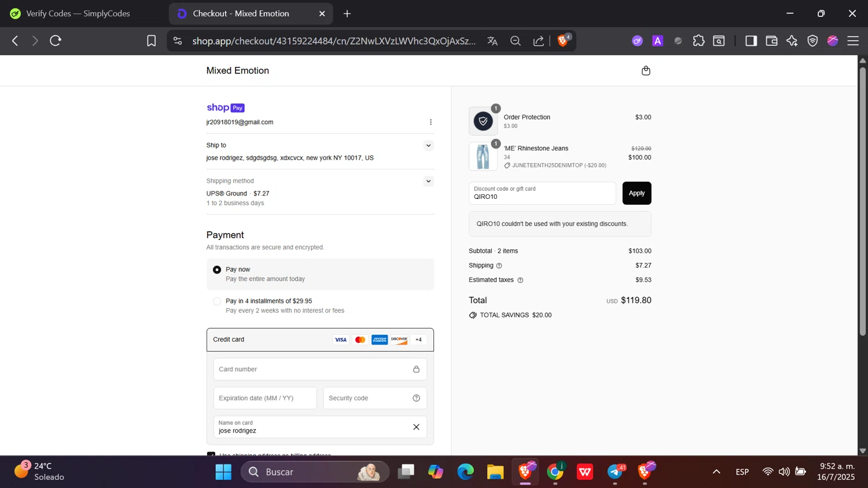Open the purple A extension
868x488 pixels.
[657, 40]
